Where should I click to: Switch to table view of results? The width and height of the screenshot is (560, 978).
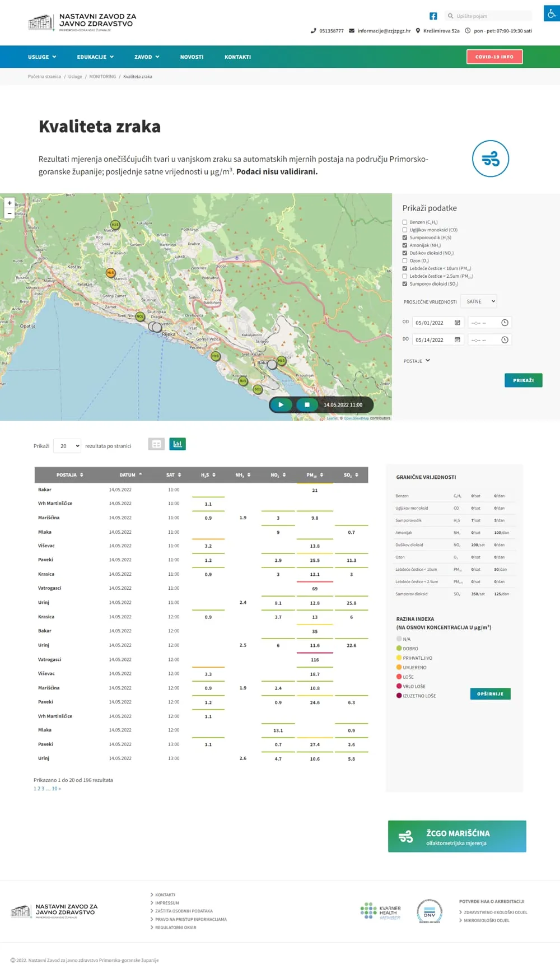point(156,444)
